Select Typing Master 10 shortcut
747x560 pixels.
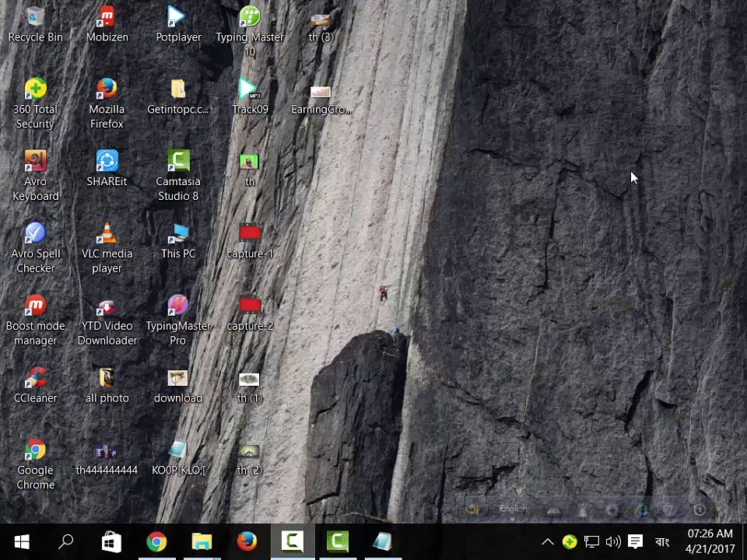250,31
